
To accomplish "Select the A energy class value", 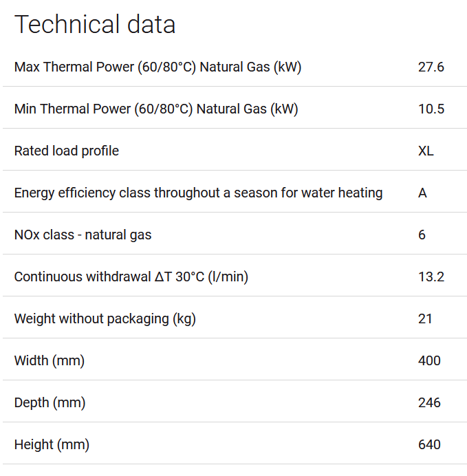I will click(422, 193).
